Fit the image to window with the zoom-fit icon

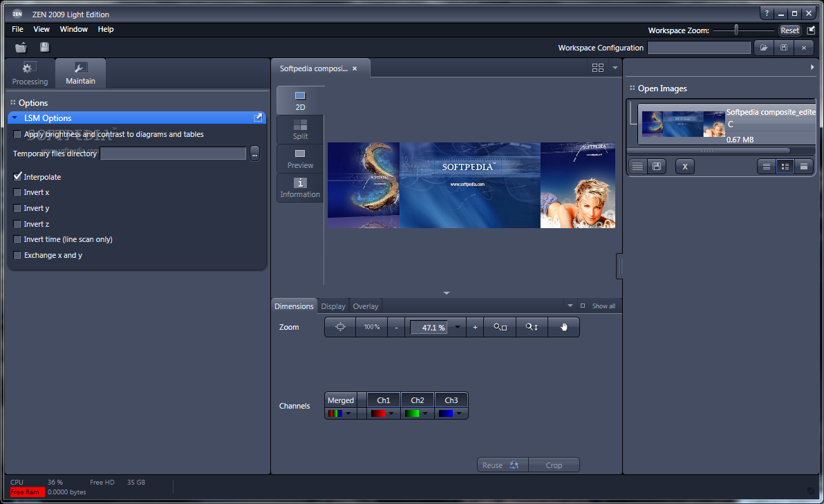[x=341, y=327]
